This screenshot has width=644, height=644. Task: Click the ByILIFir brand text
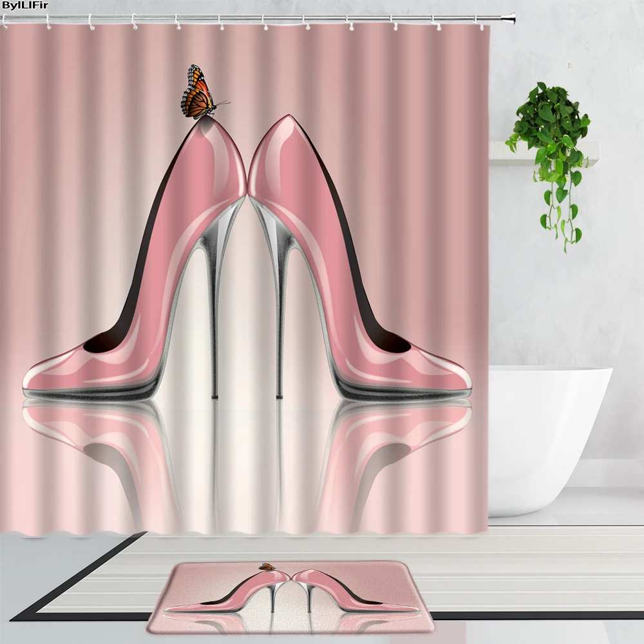point(25,5)
